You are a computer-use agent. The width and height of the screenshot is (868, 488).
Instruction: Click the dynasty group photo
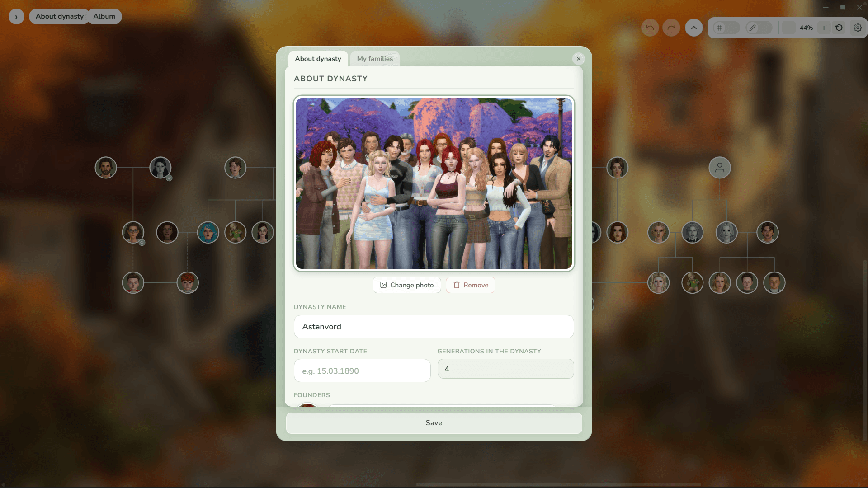click(434, 183)
